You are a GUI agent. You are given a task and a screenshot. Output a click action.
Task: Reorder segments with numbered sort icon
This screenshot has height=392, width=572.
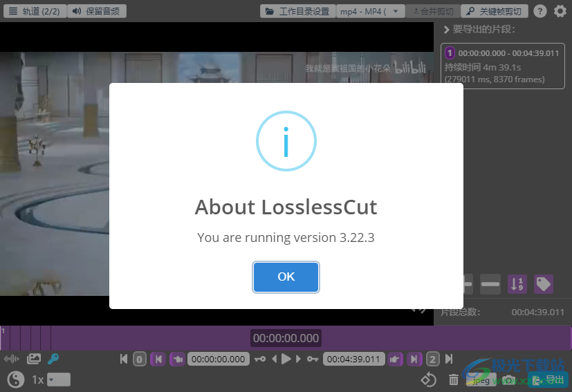[517, 284]
